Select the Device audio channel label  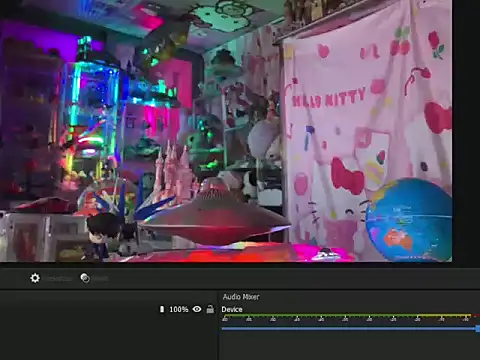click(232, 309)
